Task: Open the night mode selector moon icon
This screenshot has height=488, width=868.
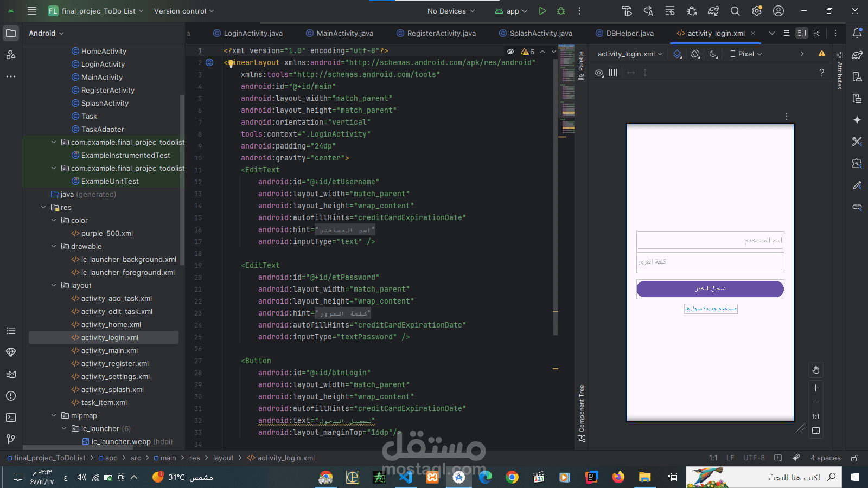Action: coord(713,54)
